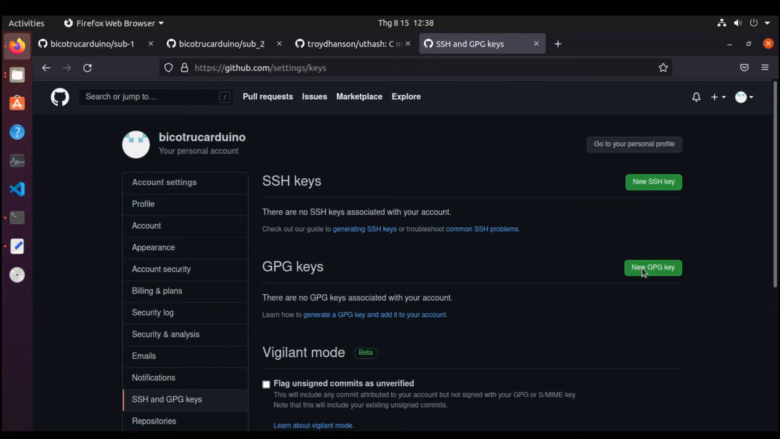Image resolution: width=780 pixels, height=439 pixels.
Task: Open the user avatar dropdown menu
Action: tap(744, 97)
